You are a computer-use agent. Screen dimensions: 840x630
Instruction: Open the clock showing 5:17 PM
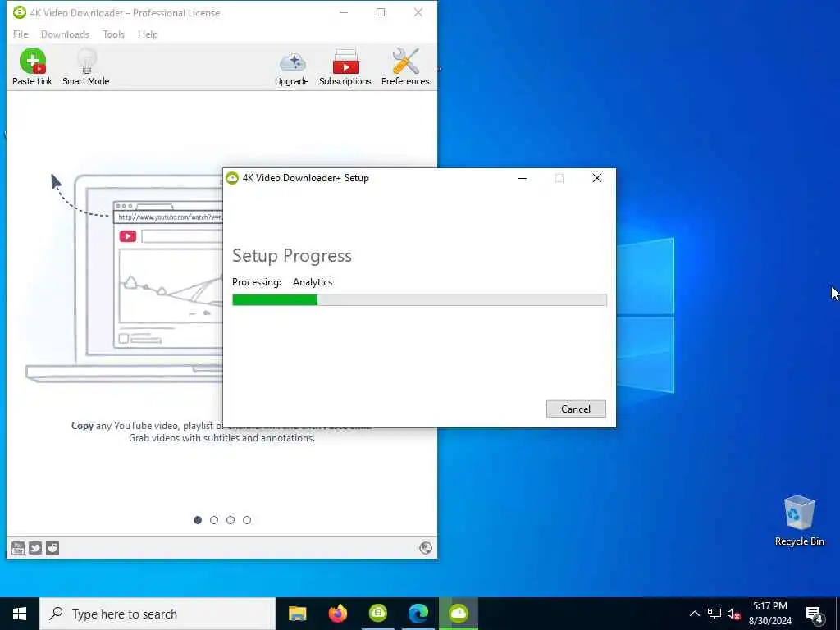click(x=770, y=614)
